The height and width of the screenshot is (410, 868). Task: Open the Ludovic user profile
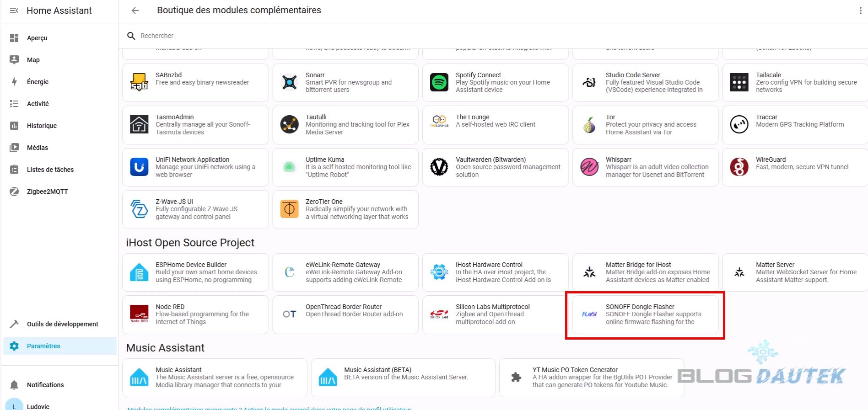[x=38, y=406]
